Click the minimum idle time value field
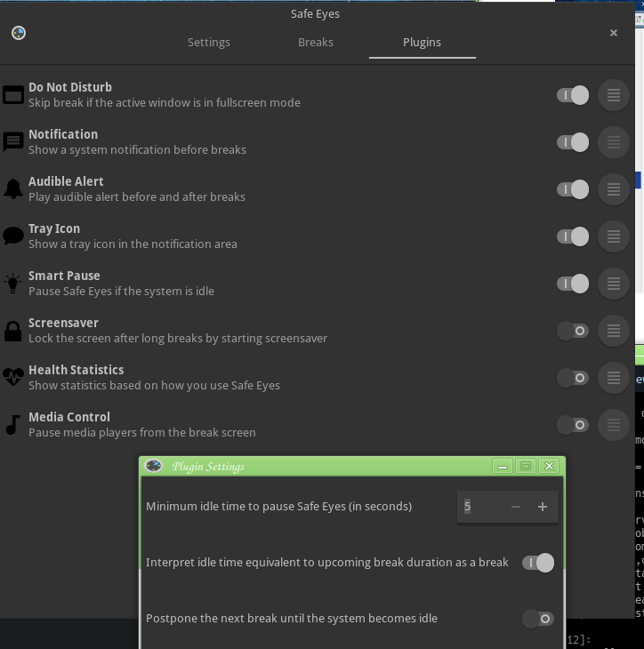644x649 pixels. pyautogui.click(x=480, y=507)
